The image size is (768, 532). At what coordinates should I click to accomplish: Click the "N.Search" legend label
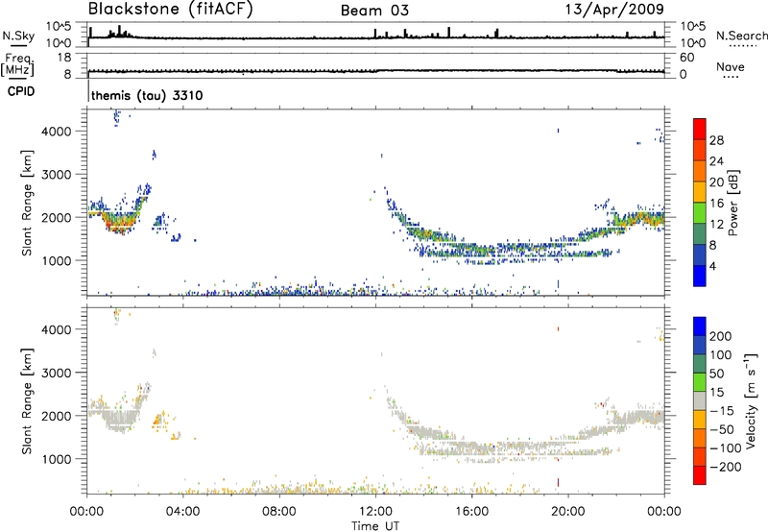point(742,36)
